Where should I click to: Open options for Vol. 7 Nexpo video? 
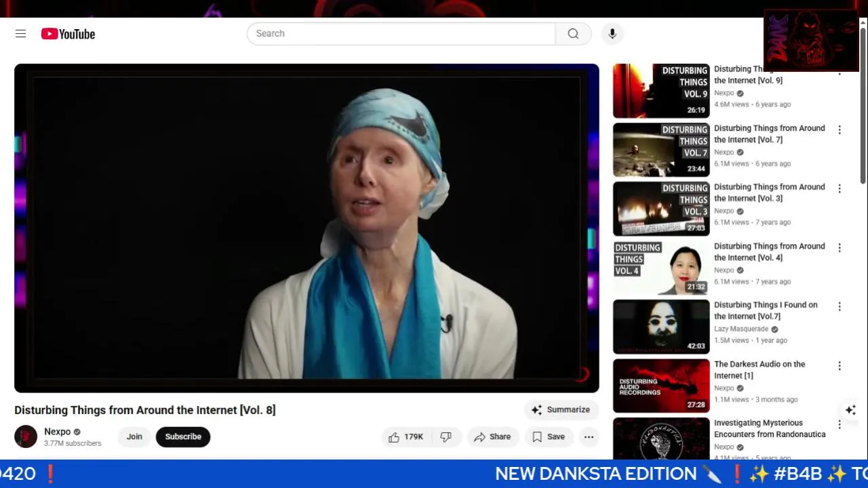[839, 129]
